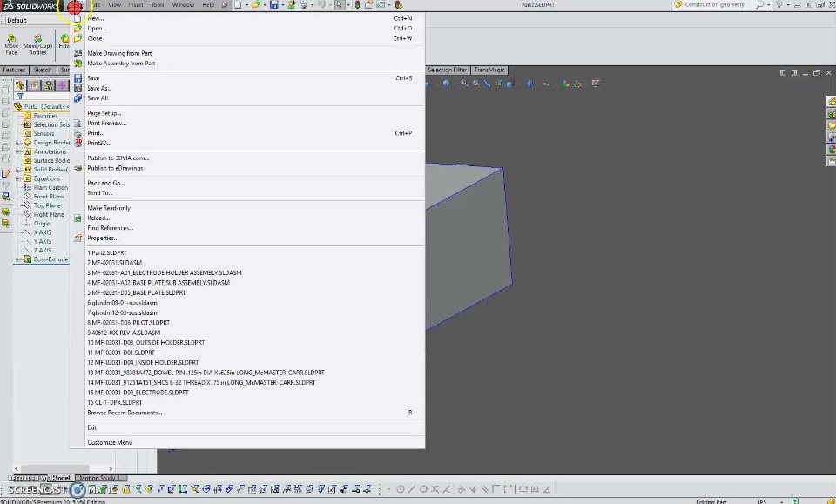Image resolution: width=836 pixels, height=504 pixels.
Task: Click the New document icon in top toolbar
Action: coord(238,5)
